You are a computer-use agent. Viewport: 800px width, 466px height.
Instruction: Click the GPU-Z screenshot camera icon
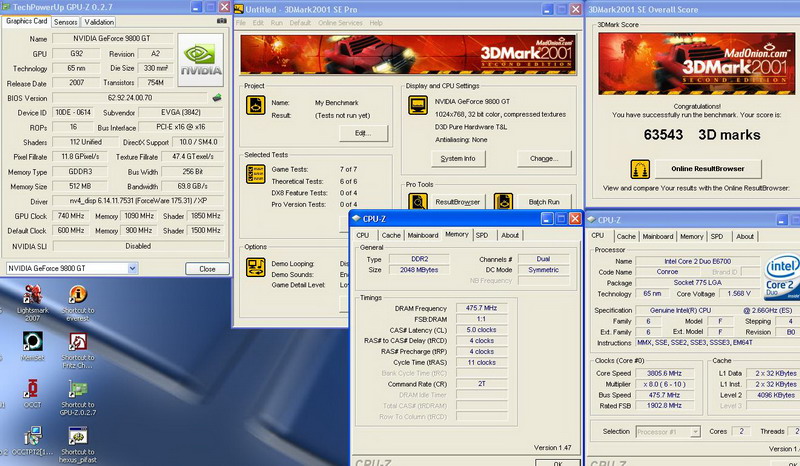click(x=221, y=21)
